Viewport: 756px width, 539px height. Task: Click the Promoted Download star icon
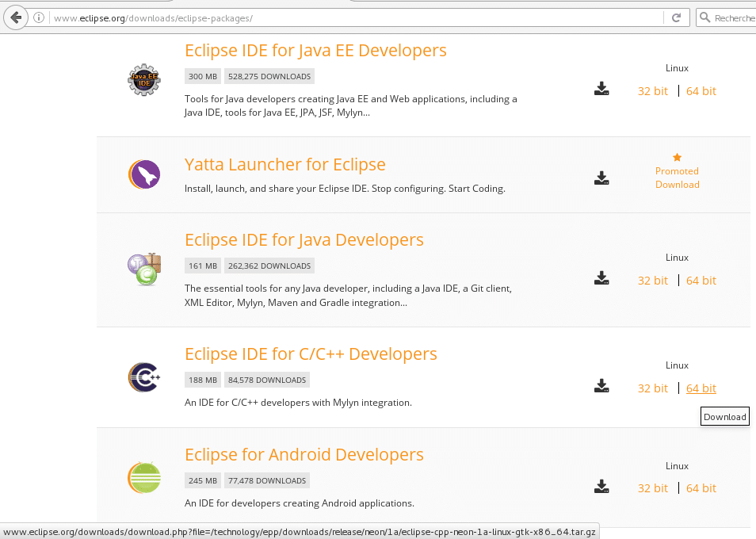tap(677, 157)
